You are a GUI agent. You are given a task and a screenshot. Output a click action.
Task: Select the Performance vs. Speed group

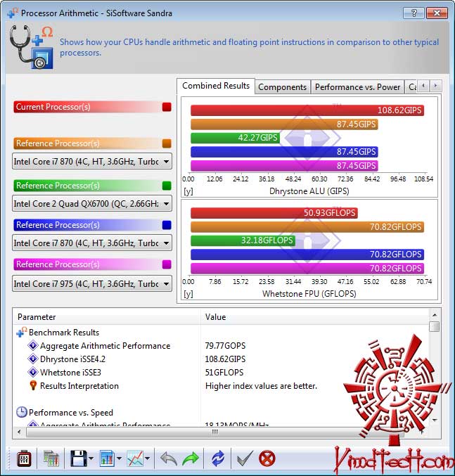pyautogui.click(x=71, y=413)
